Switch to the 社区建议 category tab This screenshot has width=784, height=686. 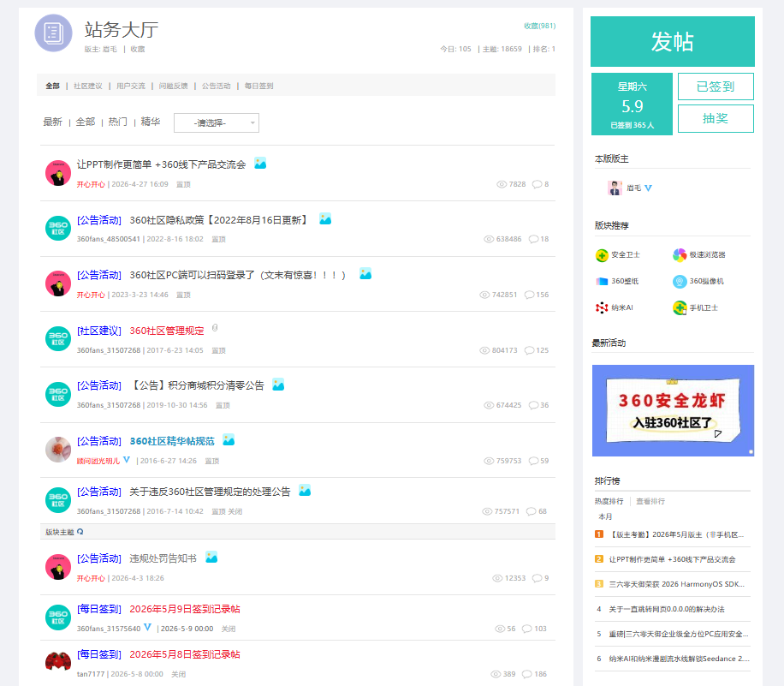tap(88, 86)
